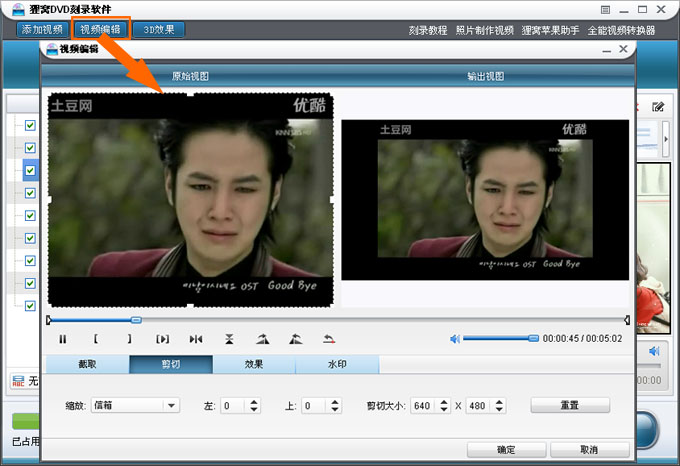Set clip end with right bracket icon
Viewport: 680px width, 466px height.
129,339
